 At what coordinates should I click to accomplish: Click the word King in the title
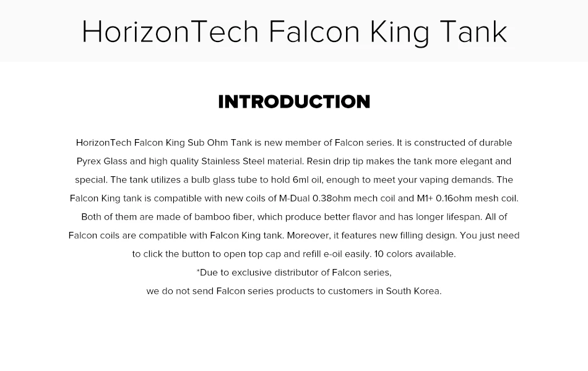pyautogui.click(x=399, y=33)
